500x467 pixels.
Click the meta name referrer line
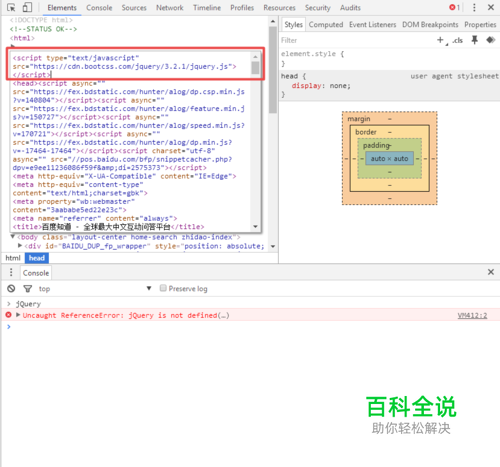coord(95,218)
